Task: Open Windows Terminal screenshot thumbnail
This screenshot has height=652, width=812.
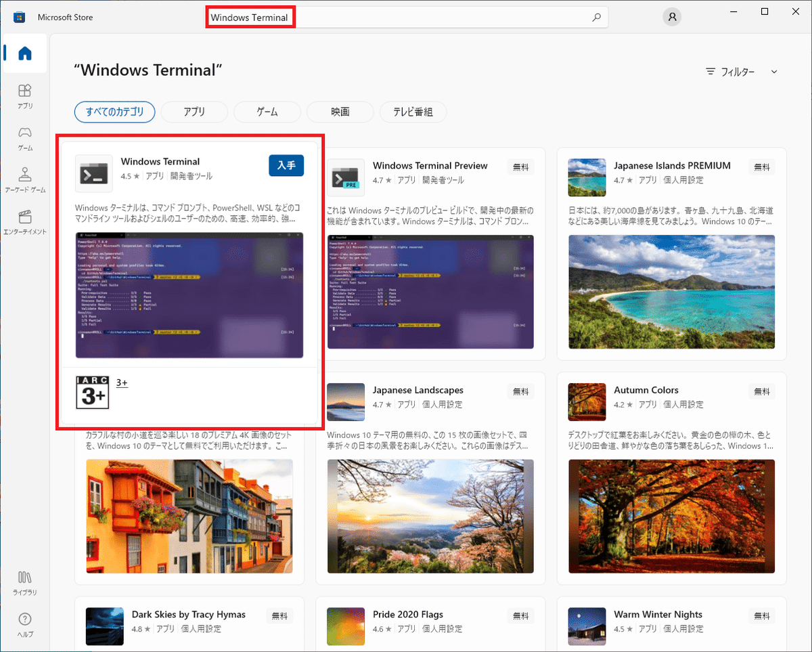Action: coord(189,295)
